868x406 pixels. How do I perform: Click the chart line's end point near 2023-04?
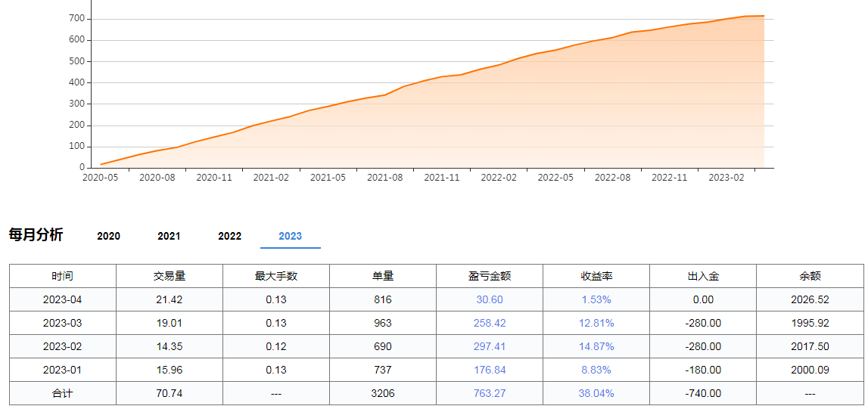[764, 16]
